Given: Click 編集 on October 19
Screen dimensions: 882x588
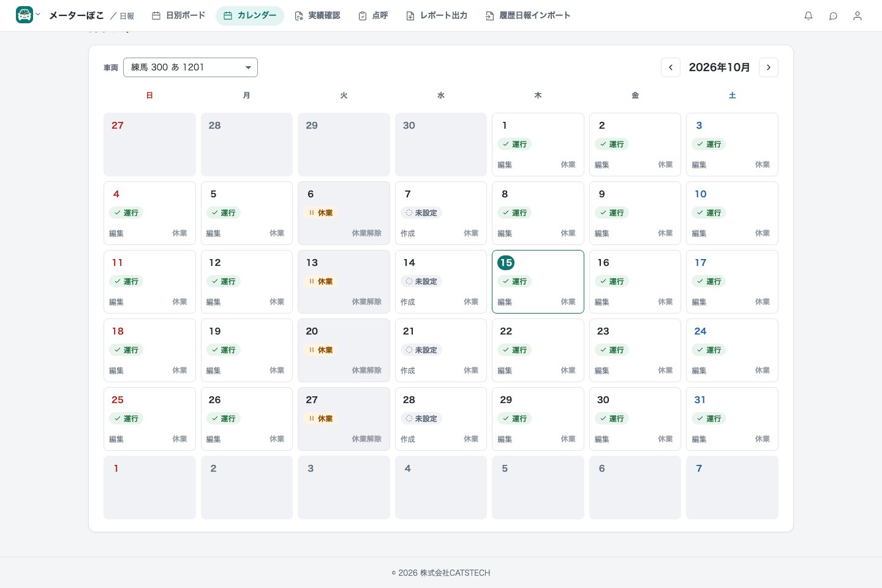Looking at the screenshot, I should click(x=213, y=371).
